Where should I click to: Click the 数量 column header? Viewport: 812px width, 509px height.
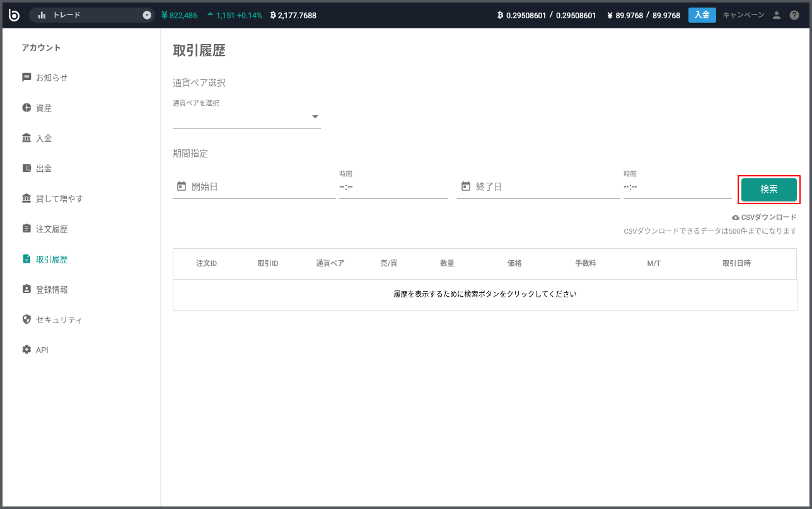coord(447,263)
